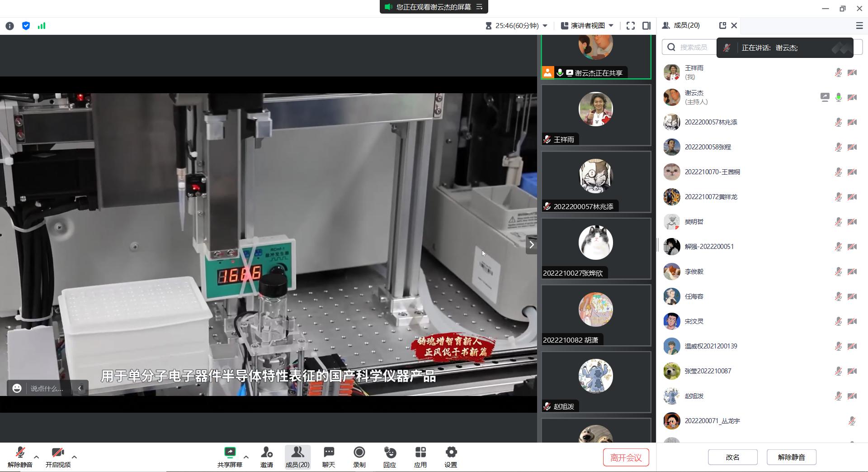Turn on camera with 开启视频
Image resolution: width=868 pixels, height=472 pixels.
(57, 457)
